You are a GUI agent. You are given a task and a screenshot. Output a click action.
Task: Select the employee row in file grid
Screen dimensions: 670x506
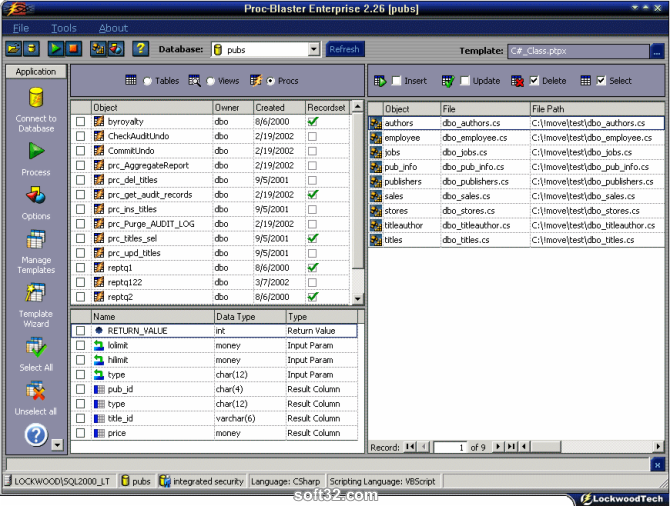click(x=516, y=138)
